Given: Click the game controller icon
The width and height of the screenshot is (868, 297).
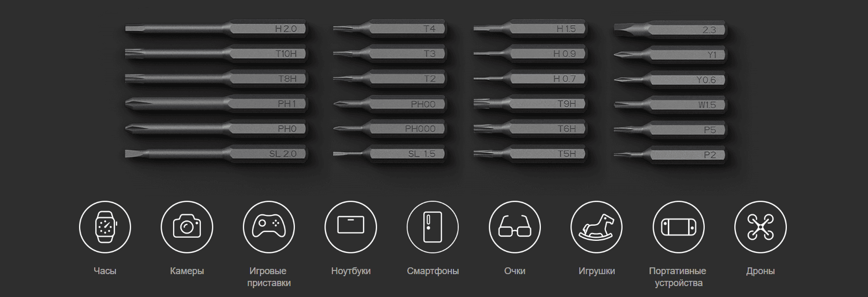Looking at the screenshot, I should (x=269, y=227).
